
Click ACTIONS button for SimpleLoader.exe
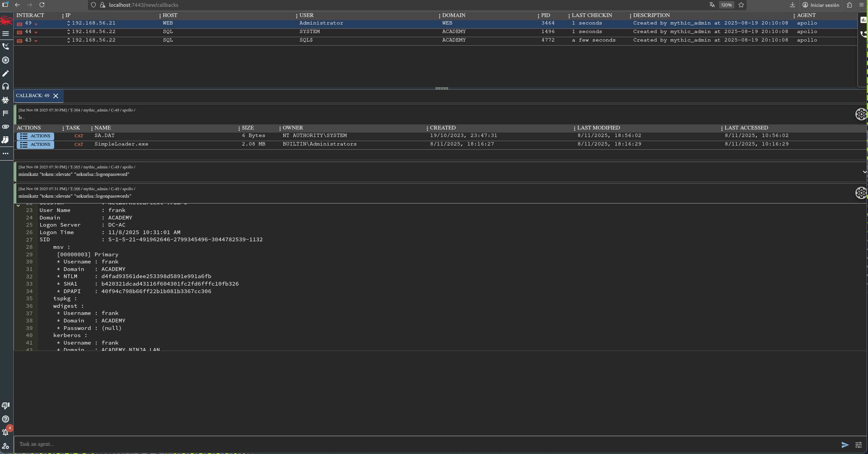pos(35,145)
